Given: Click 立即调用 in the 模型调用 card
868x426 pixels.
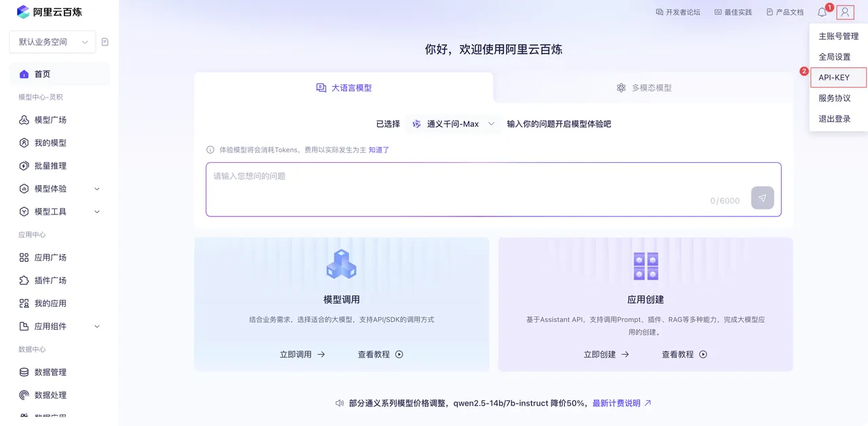Looking at the screenshot, I should coord(302,354).
